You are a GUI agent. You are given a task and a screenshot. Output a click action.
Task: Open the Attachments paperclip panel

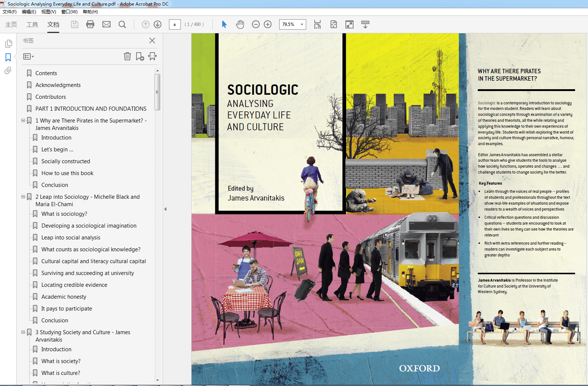pos(8,70)
